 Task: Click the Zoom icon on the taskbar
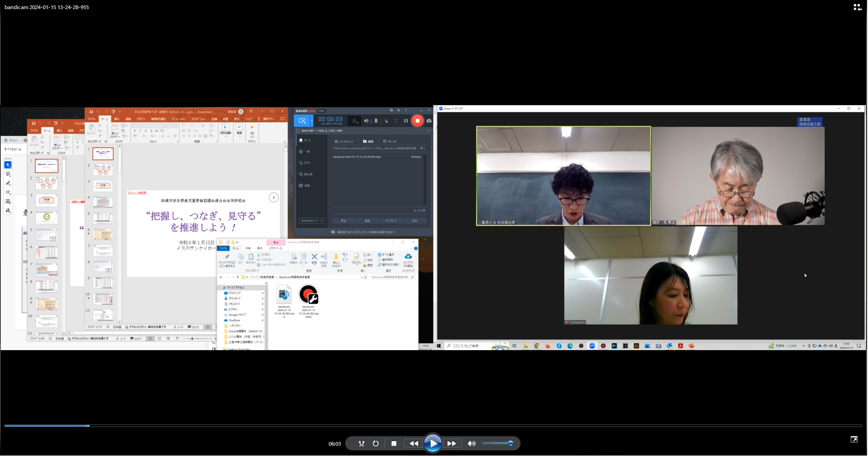point(592,346)
